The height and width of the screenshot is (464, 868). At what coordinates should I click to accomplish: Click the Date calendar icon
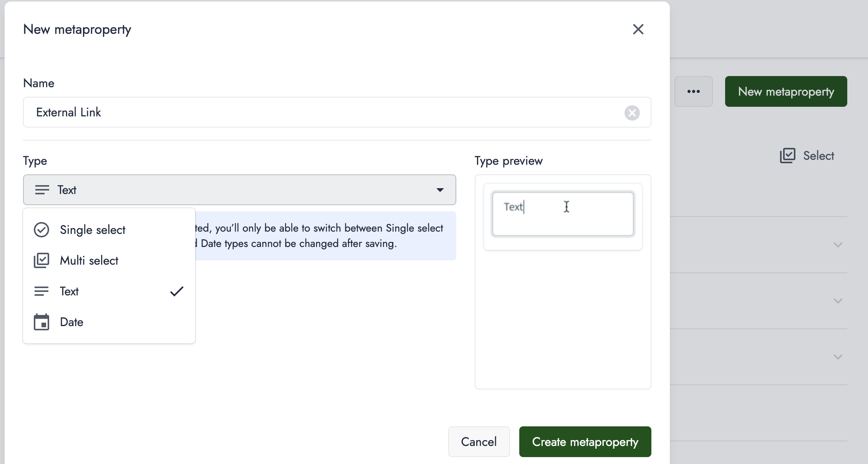pyautogui.click(x=41, y=322)
